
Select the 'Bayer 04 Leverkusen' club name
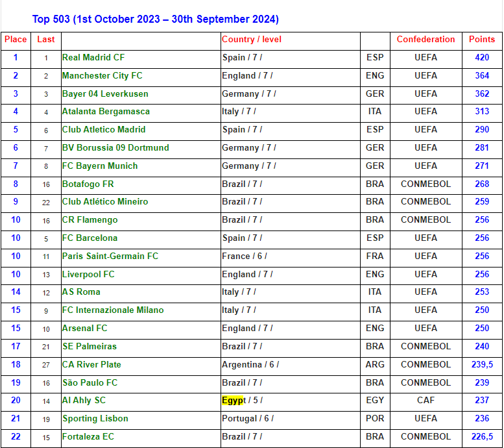point(105,94)
